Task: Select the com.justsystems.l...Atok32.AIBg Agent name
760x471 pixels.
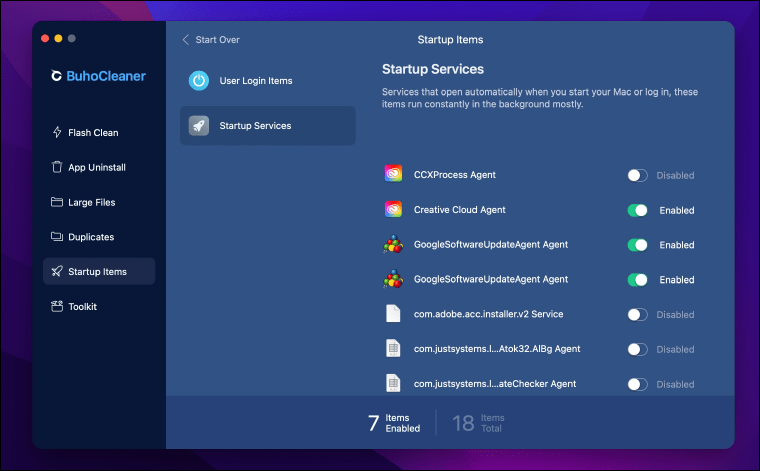Action: point(497,349)
